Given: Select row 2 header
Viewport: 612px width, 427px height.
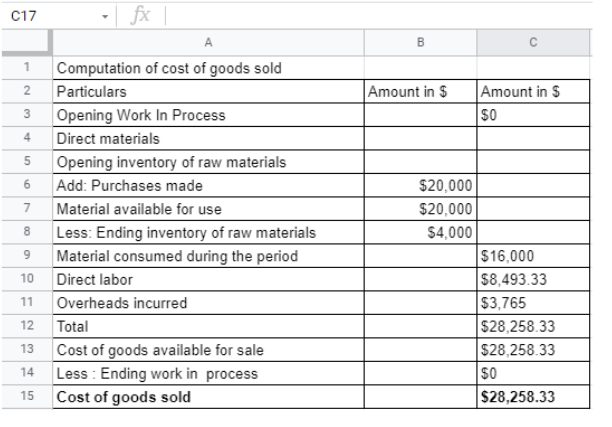Looking at the screenshot, I should (x=27, y=91).
